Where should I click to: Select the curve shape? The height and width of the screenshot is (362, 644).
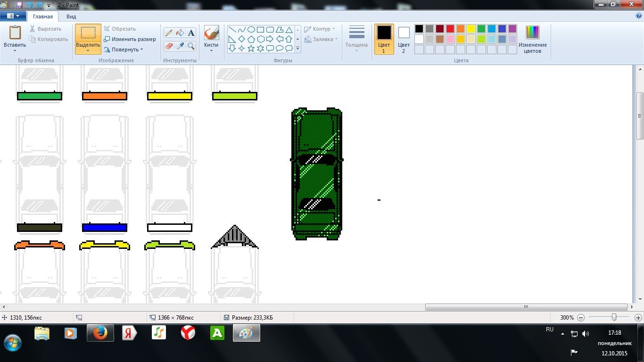[x=241, y=29]
